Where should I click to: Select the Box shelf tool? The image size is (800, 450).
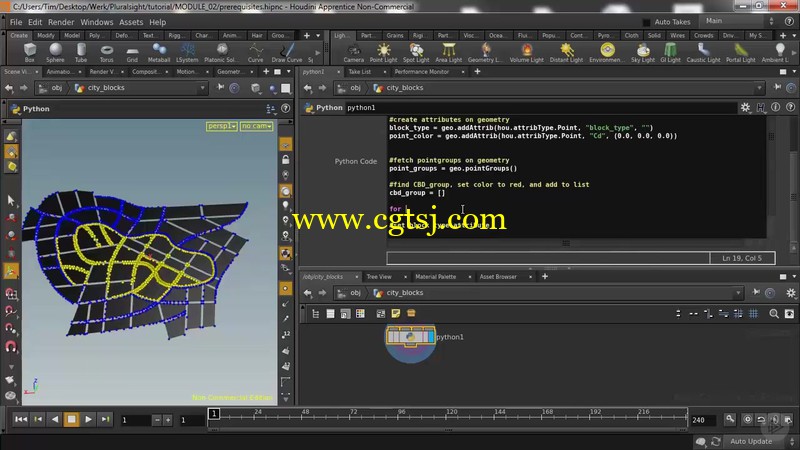click(x=30, y=53)
